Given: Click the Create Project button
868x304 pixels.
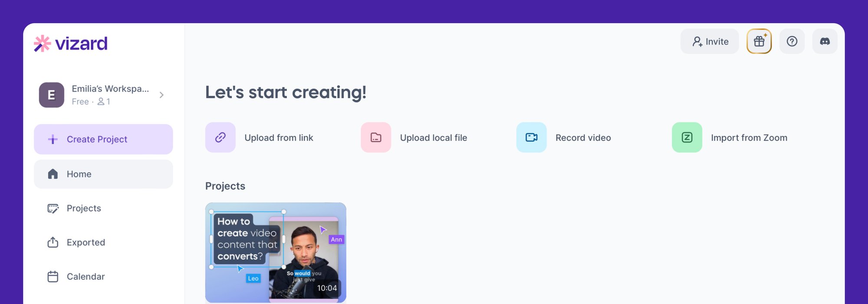Looking at the screenshot, I should (x=103, y=139).
